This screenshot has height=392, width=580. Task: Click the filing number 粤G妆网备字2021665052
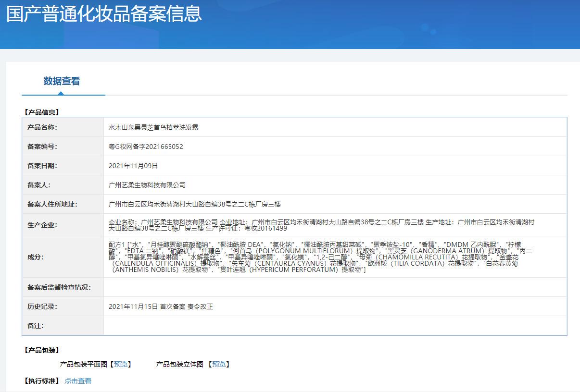coord(146,147)
